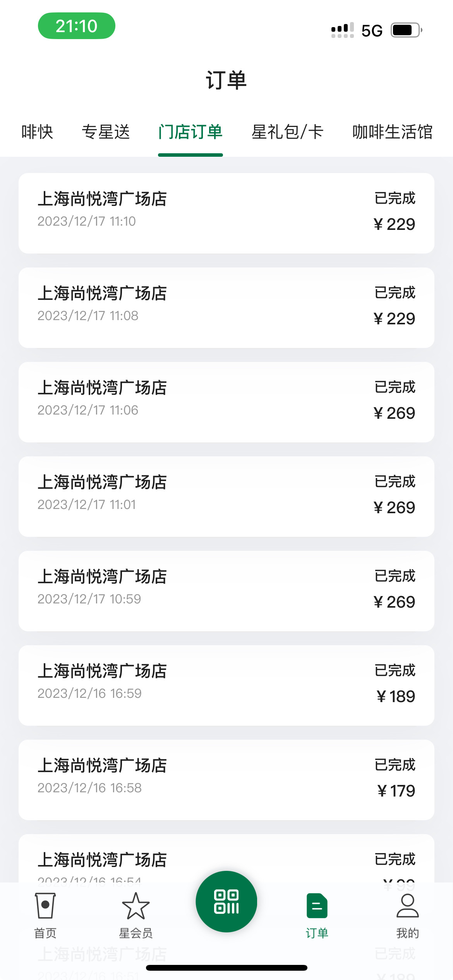Open the ¥189 order from 16:59
Viewport: 453px width, 980px height.
226,685
